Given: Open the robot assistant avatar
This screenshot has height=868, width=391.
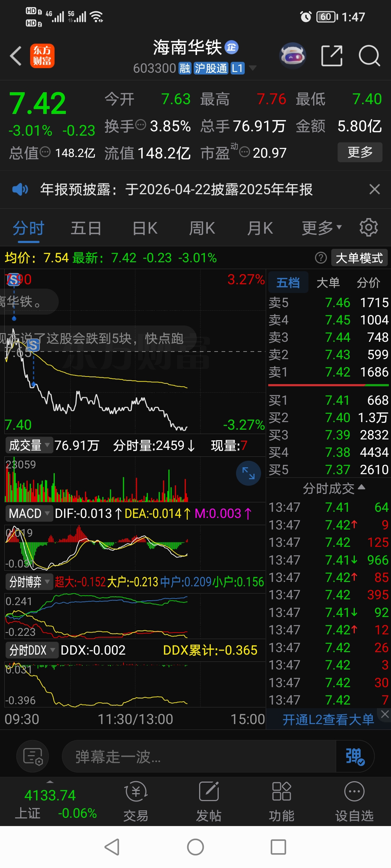Looking at the screenshot, I should pos(293,56).
